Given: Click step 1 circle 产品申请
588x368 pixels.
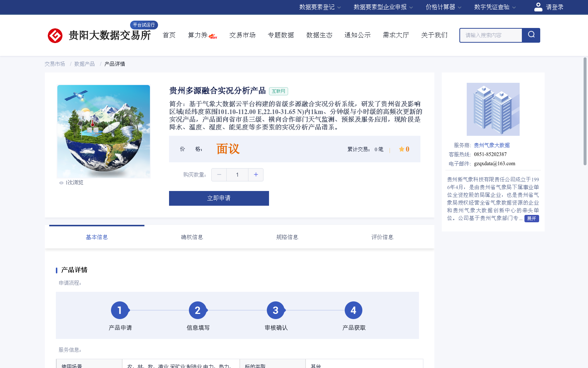Looking at the screenshot, I should [x=120, y=311].
